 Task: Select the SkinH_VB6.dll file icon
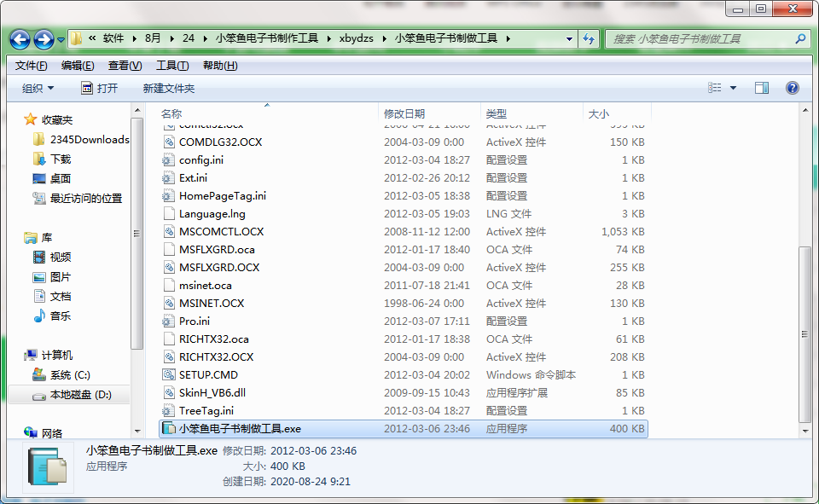(169, 393)
